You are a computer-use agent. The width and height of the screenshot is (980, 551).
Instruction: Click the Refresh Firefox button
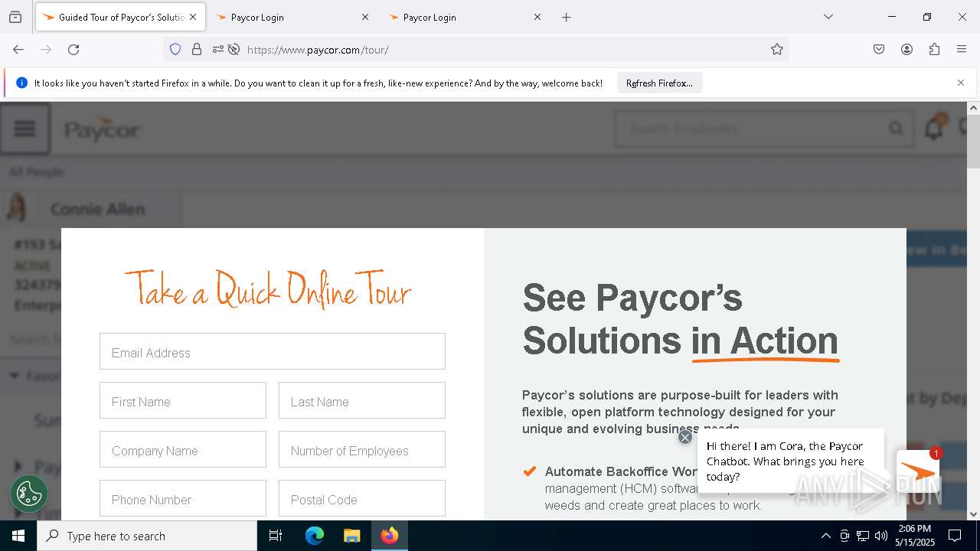659,83
